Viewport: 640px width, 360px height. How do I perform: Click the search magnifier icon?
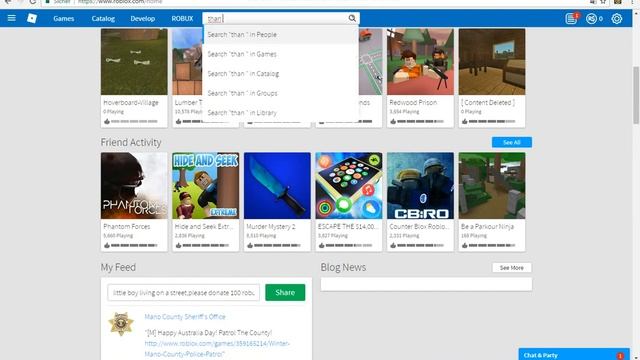click(352, 18)
